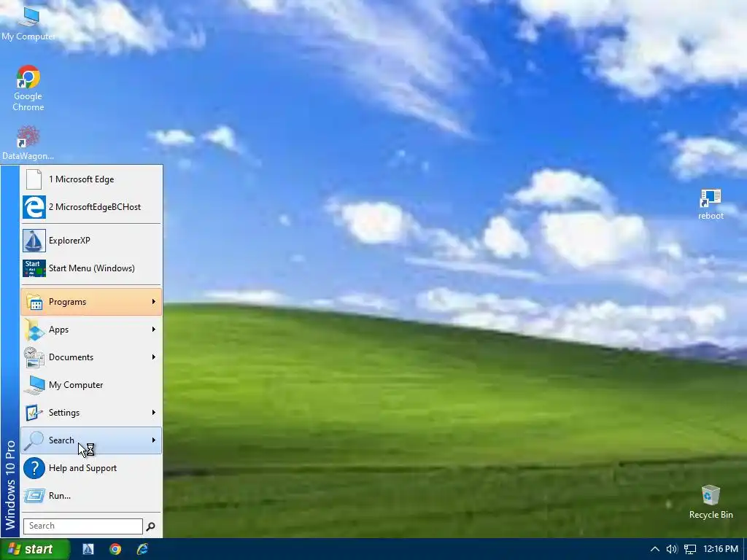The height and width of the screenshot is (560, 747).
Task: Click the start button
Action: (35, 549)
